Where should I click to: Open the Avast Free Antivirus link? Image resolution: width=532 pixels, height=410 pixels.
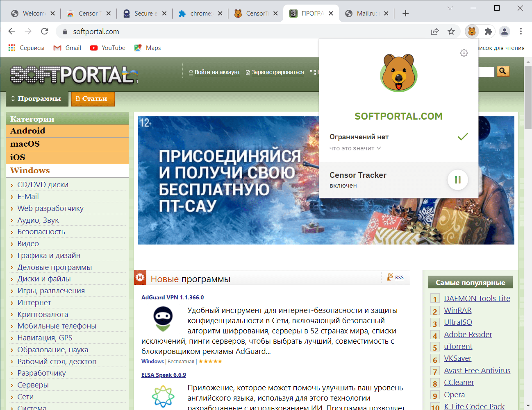click(x=477, y=371)
